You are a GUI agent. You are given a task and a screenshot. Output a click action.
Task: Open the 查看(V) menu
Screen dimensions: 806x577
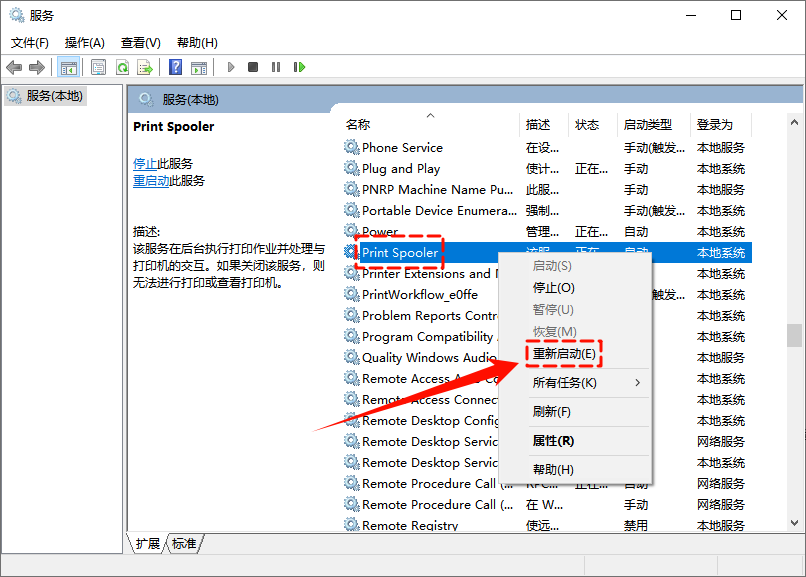(x=140, y=43)
